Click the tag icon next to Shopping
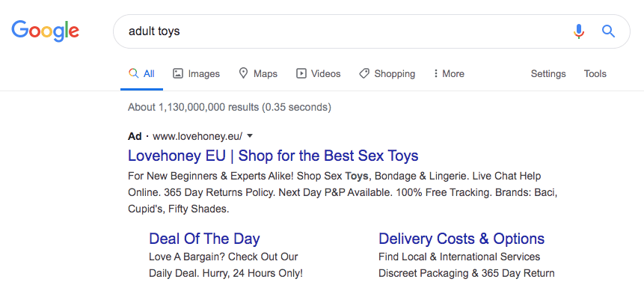 tap(364, 73)
